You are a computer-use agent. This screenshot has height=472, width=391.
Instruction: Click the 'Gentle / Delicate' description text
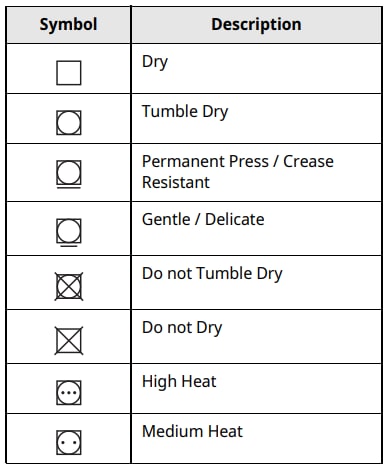coord(203,220)
